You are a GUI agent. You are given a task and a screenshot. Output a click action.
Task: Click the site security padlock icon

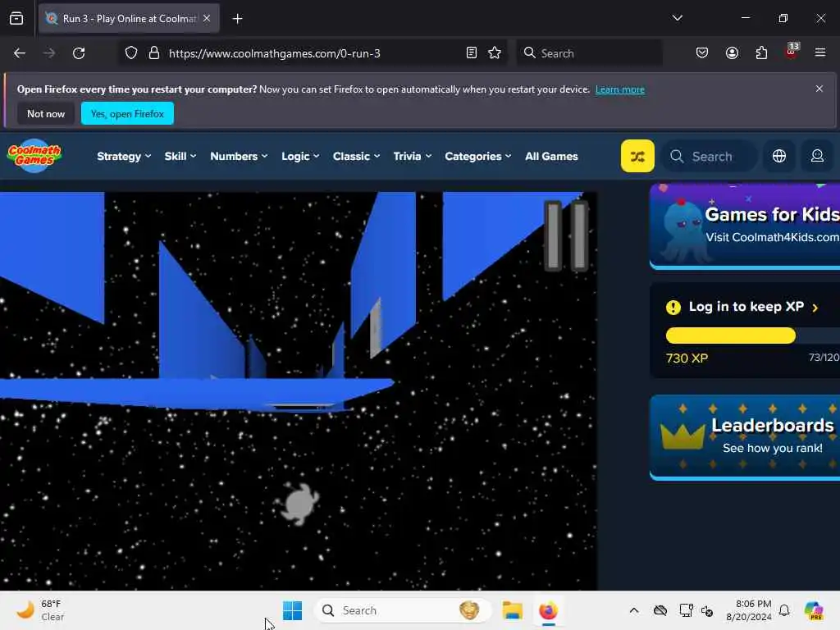154,53
